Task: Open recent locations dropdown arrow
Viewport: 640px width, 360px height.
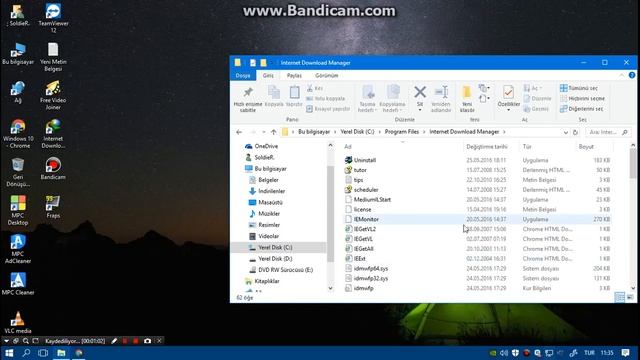Action: tap(264, 132)
